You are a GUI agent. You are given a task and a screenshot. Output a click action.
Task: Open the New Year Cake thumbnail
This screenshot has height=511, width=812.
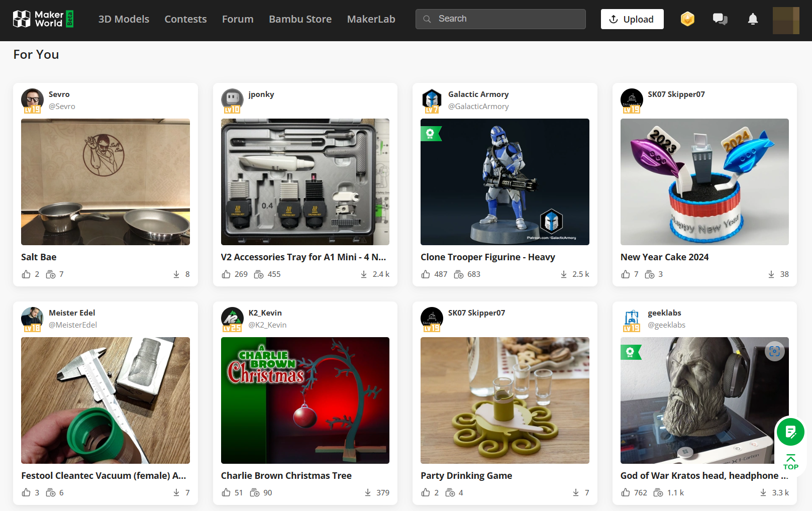(x=704, y=182)
